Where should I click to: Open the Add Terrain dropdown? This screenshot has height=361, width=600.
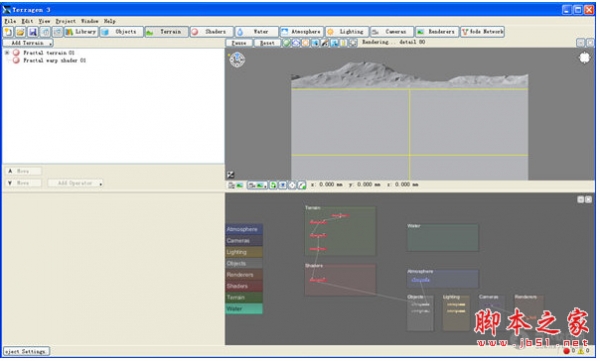(x=28, y=43)
